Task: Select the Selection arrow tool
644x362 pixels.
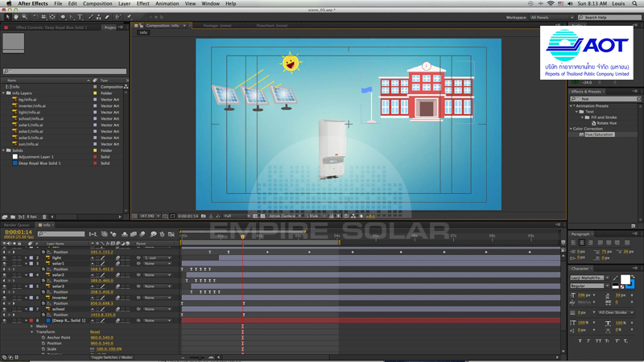Action: pos(7,17)
